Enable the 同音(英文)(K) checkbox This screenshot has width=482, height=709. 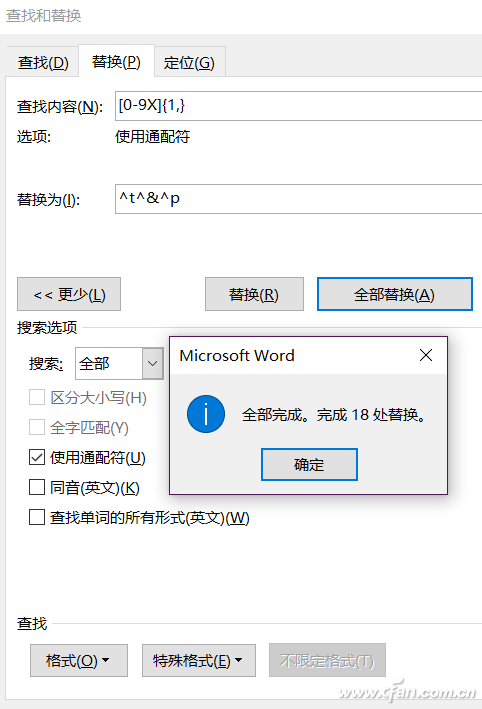(x=37, y=487)
